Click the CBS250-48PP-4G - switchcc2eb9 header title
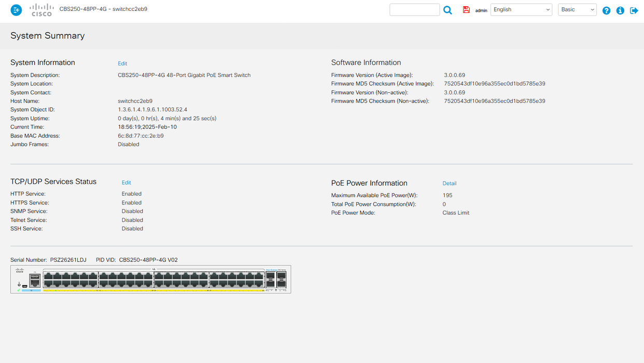The image size is (644, 363). (103, 9)
